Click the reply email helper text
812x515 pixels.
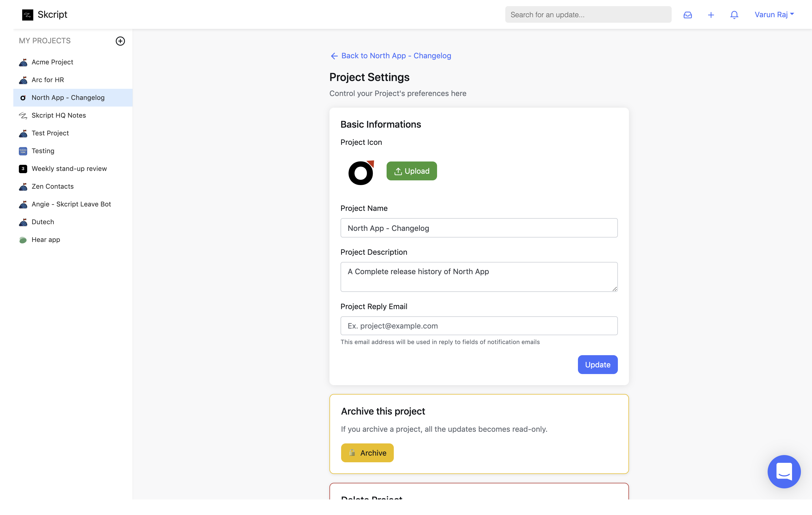[440, 342]
